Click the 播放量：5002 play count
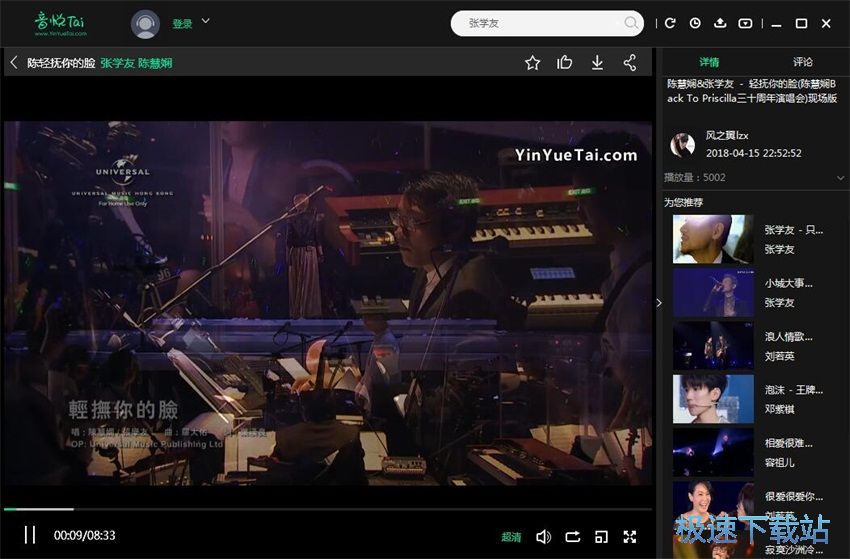The height and width of the screenshot is (559, 850). point(694,177)
